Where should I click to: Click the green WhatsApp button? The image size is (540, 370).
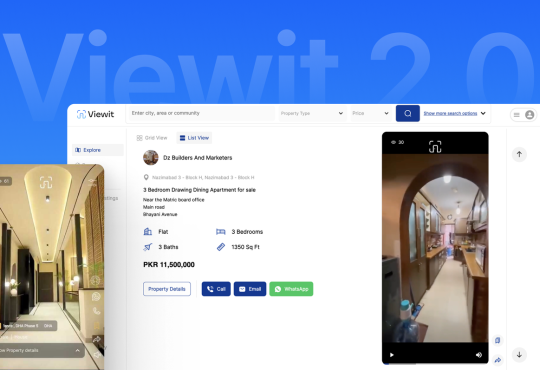291,289
